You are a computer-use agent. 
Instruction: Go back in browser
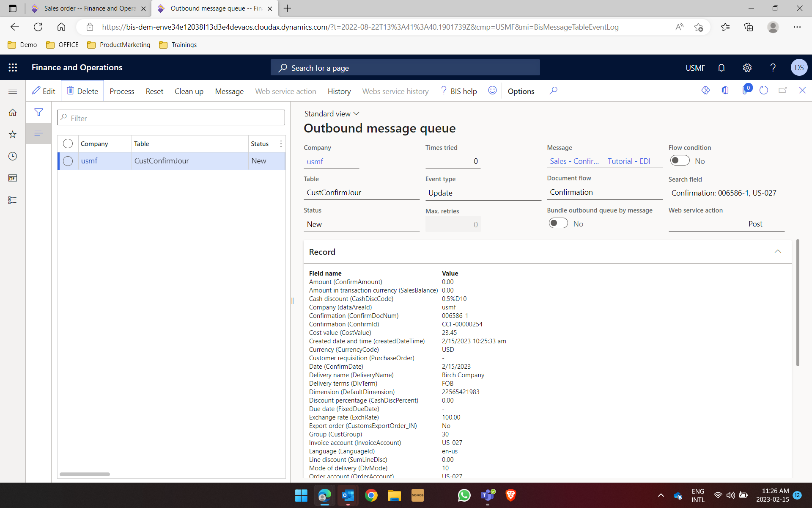15,27
